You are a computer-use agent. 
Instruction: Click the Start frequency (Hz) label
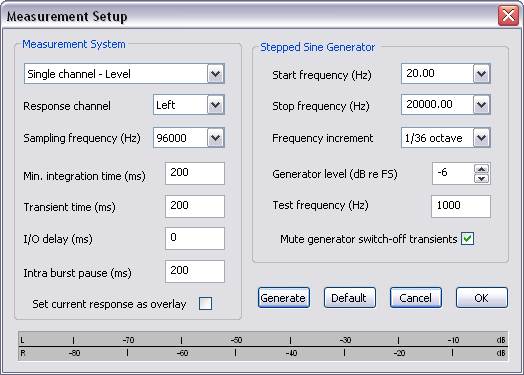(x=322, y=75)
